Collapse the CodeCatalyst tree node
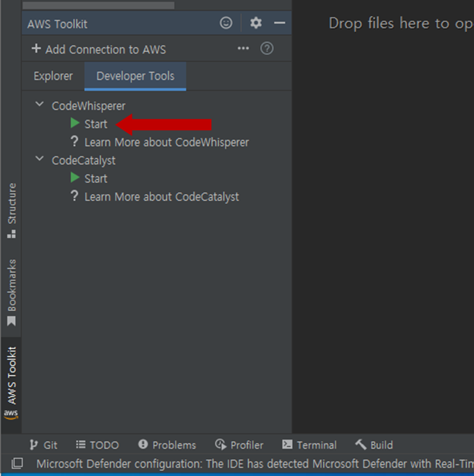 [39, 159]
